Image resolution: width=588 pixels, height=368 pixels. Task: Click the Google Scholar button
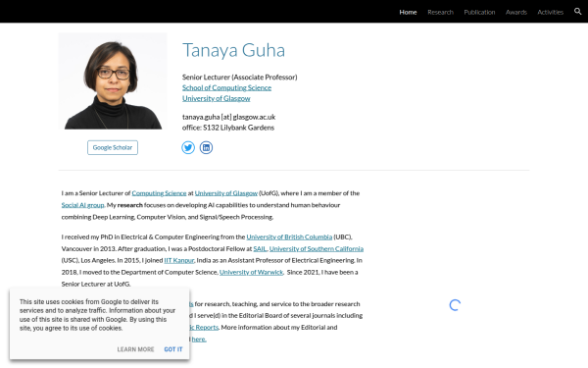[x=113, y=147]
